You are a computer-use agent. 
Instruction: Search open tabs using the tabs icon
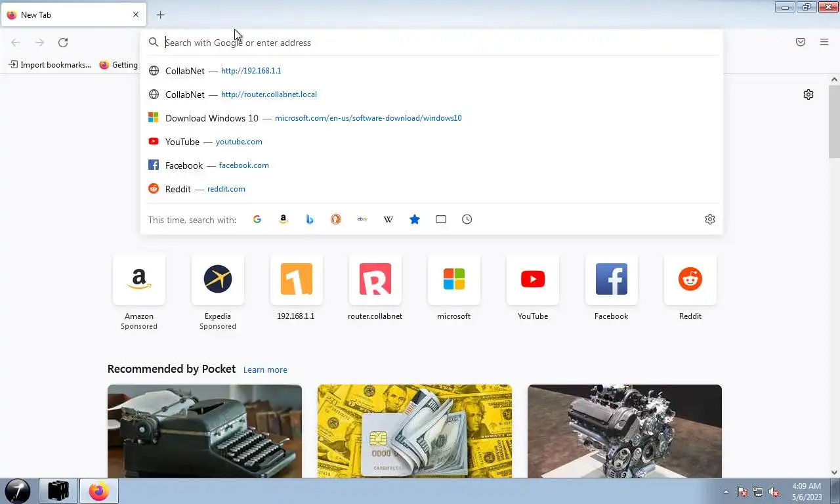(x=441, y=219)
